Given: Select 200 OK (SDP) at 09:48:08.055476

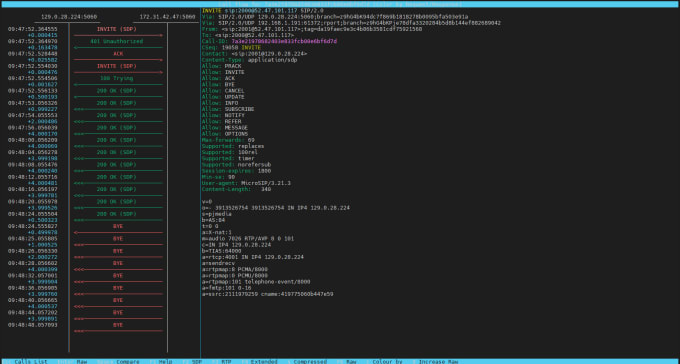Looking at the screenshot, I should click(116, 165).
